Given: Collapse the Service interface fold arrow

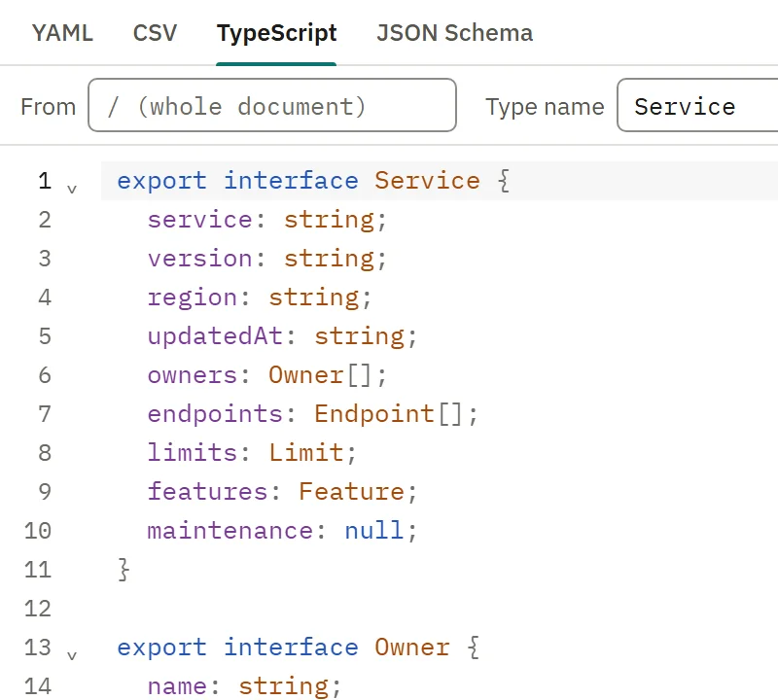Looking at the screenshot, I should coord(72,189).
